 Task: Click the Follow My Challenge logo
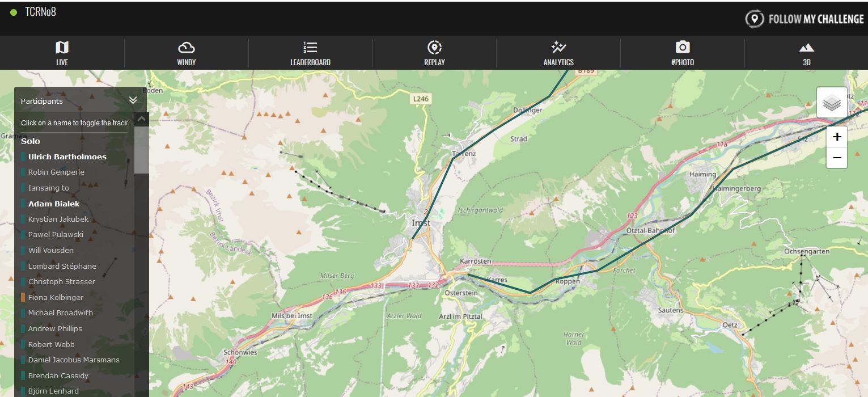[x=805, y=19]
